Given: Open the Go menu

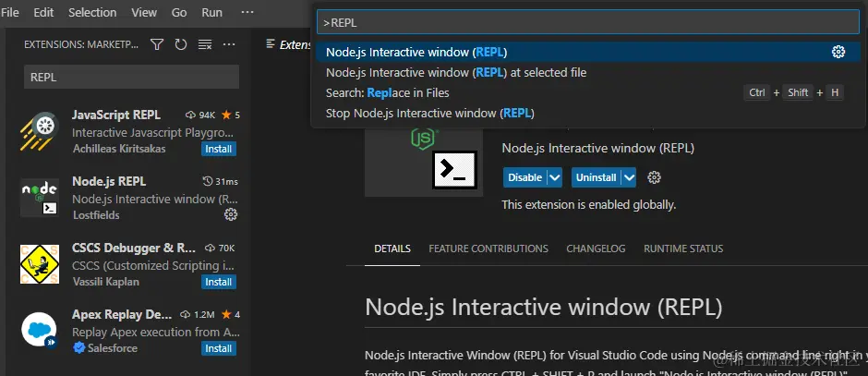Looking at the screenshot, I should [179, 12].
